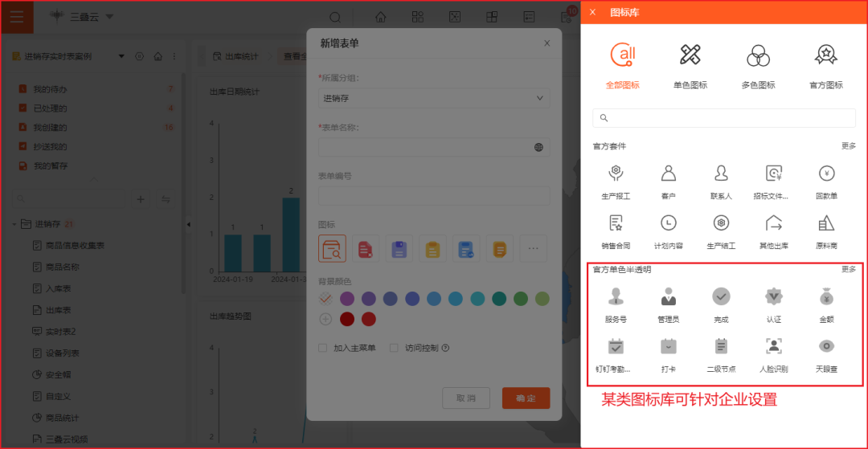Switch to 全部图标 tab
The image size is (868, 449).
pos(623,67)
